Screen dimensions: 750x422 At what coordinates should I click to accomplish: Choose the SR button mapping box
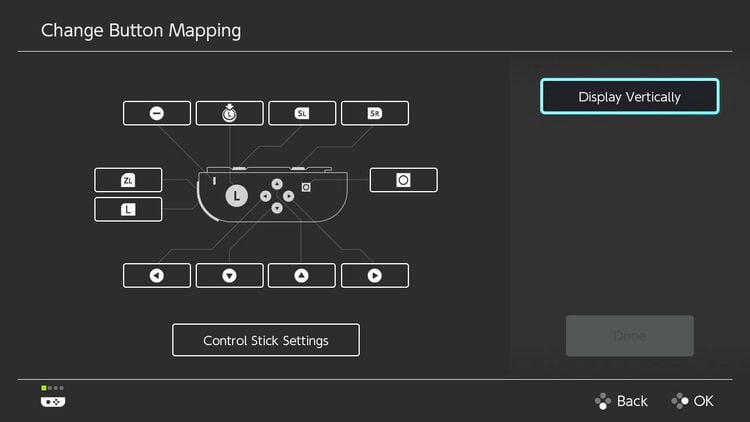[x=375, y=113]
